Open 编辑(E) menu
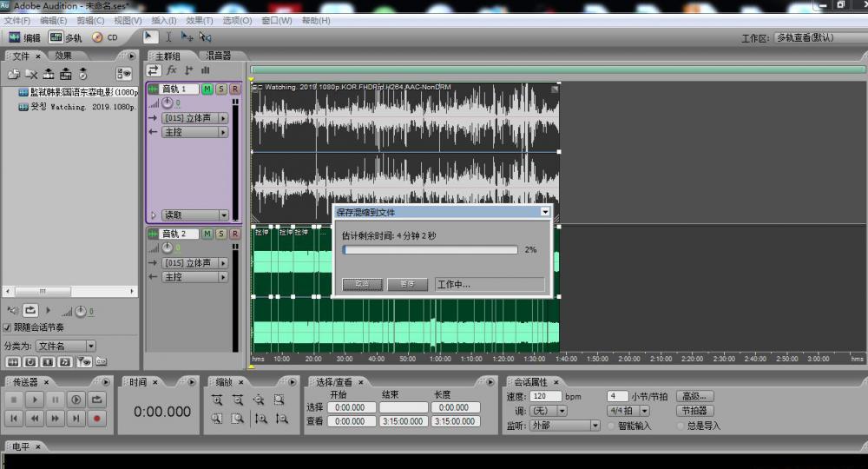Viewport: 868px width, 469px height. coord(53,21)
